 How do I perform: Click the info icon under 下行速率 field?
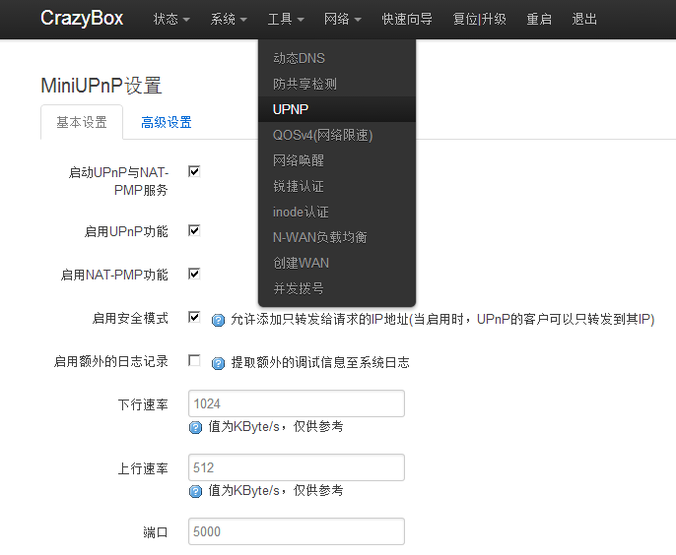(196, 427)
